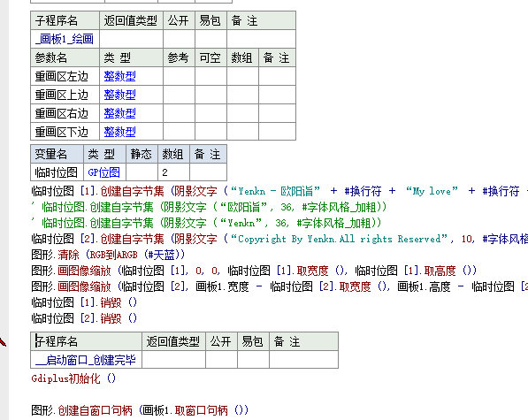Screen dimensions: 528x420
Task: Click code line 临时位图 [2].销毁 ()
Action: pos(84,318)
